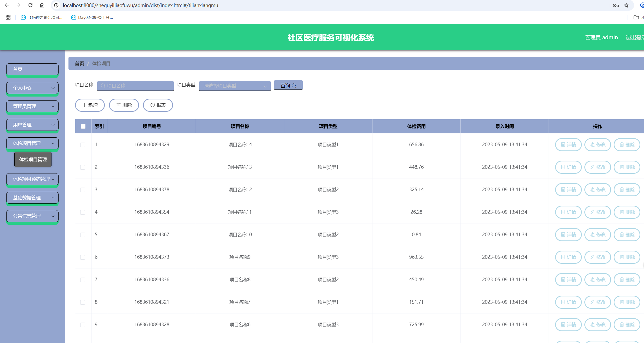The width and height of the screenshot is (644, 343).
Task: Click row 删除 for 项目名称7
Action: pyautogui.click(x=627, y=302)
